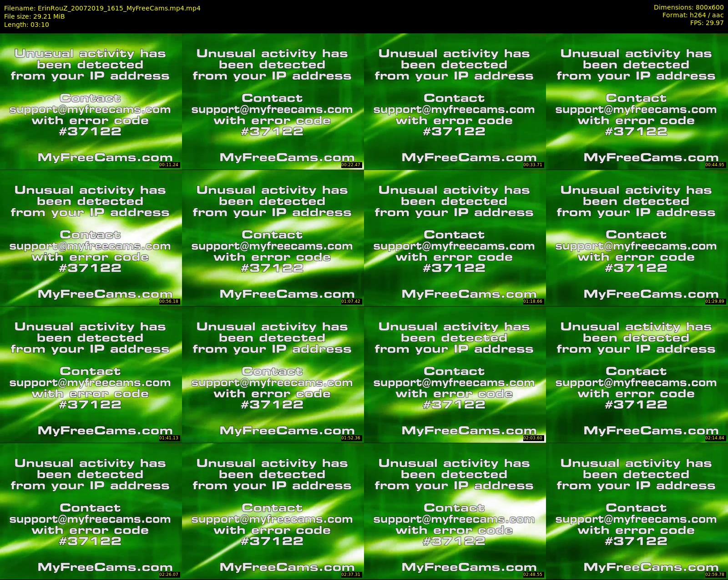
Task: View the frame stamped 02:03.60
Action: coord(455,375)
